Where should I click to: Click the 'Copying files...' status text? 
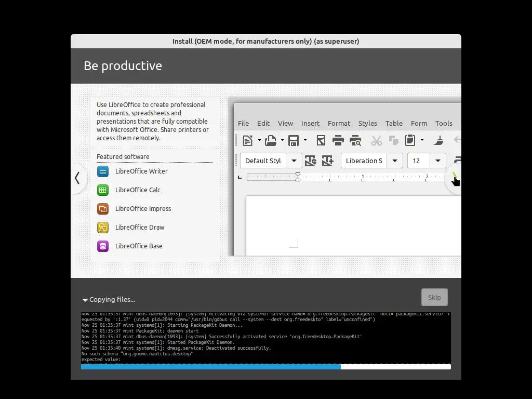pos(112,300)
